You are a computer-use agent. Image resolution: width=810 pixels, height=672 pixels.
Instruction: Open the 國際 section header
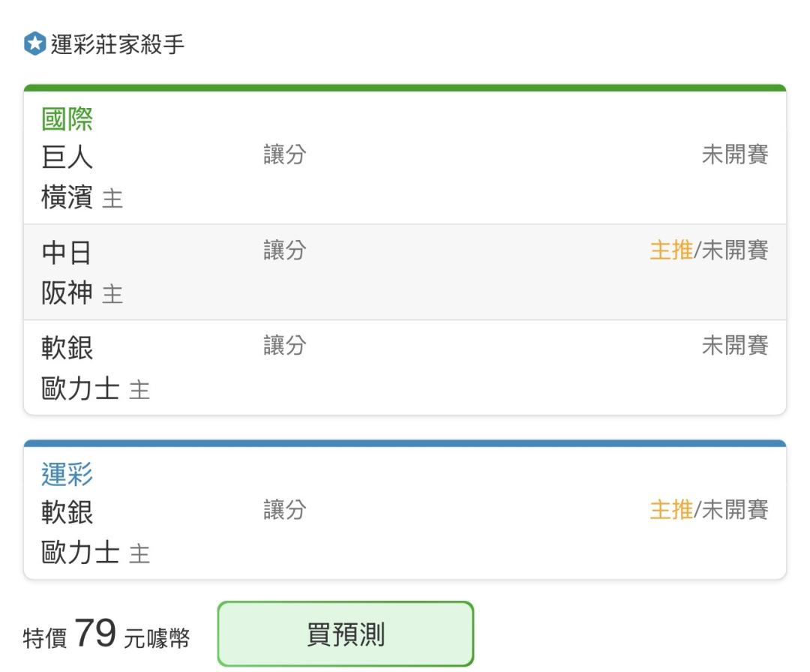tap(67, 118)
